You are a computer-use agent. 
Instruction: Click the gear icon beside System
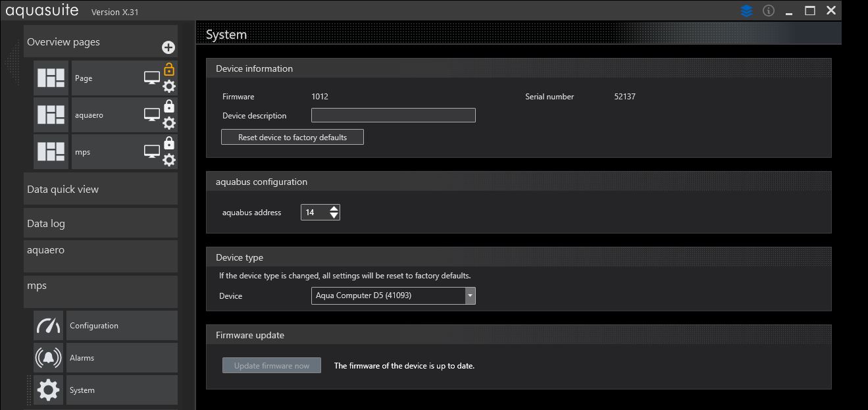(x=49, y=390)
